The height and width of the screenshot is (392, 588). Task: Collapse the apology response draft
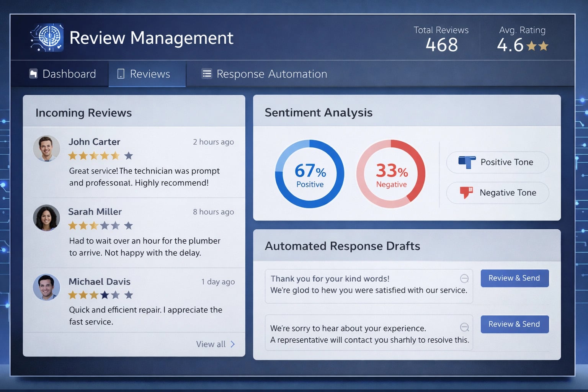click(x=464, y=327)
